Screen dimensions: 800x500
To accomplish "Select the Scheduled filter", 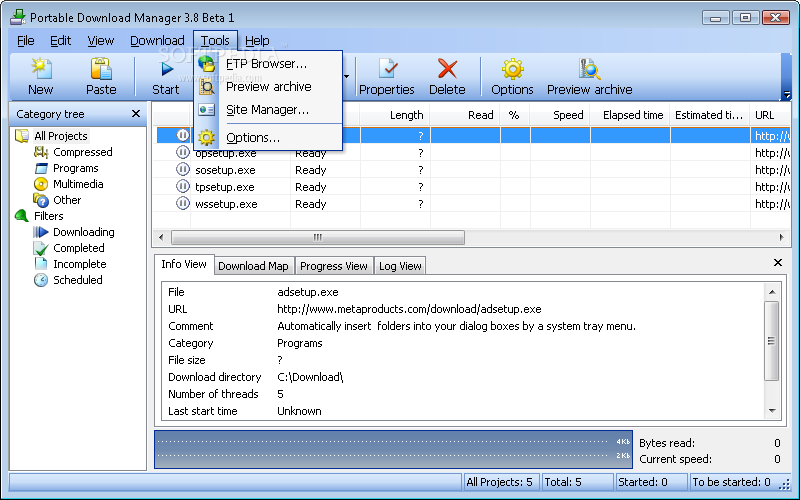I will pos(78,280).
